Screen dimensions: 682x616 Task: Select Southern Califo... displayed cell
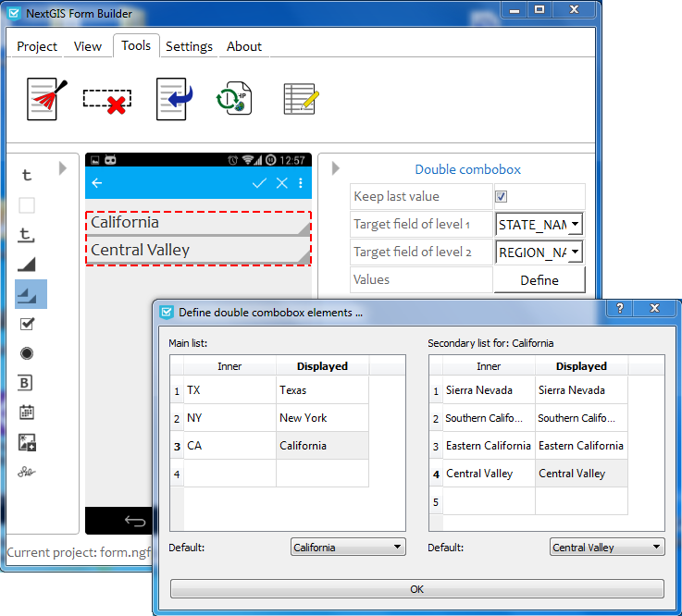click(x=581, y=418)
